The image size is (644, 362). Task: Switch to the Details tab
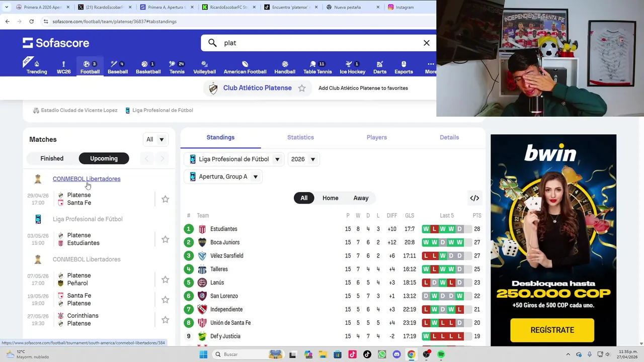pyautogui.click(x=449, y=137)
